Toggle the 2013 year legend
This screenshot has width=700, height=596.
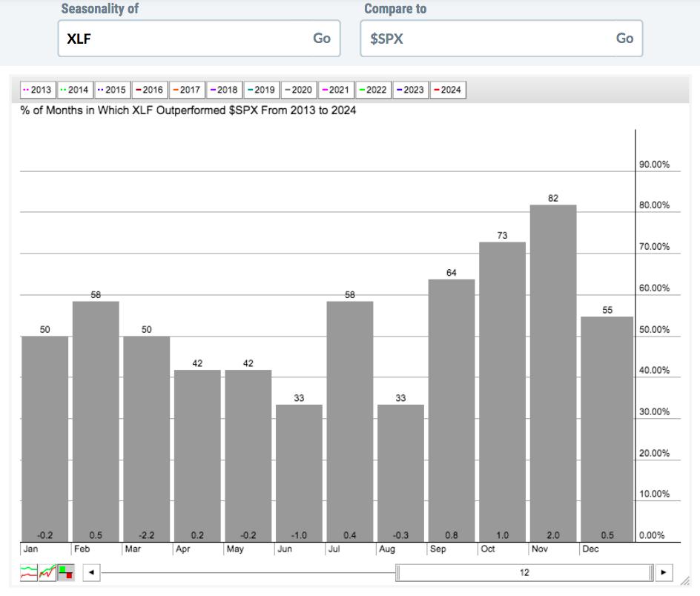point(38,90)
